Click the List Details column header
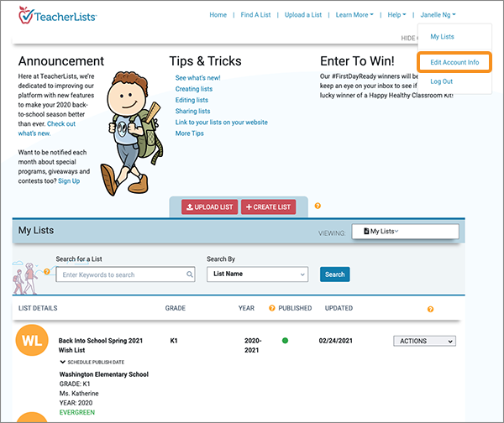The height and width of the screenshot is (423, 504). pos(38,308)
